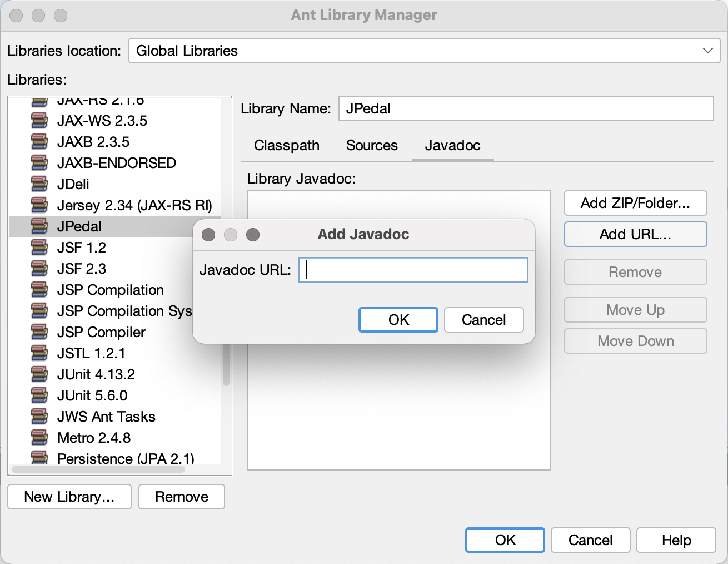This screenshot has height=564, width=728.
Task: Select JSP Compiler in the libraries list
Action: (x=101, y=332)
